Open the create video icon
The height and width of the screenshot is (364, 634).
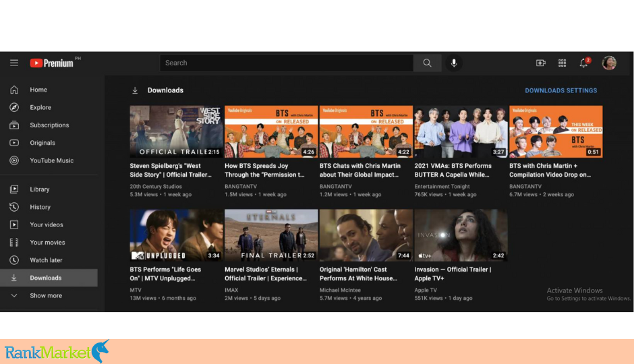pyautogui.click(x=540, y=63)
